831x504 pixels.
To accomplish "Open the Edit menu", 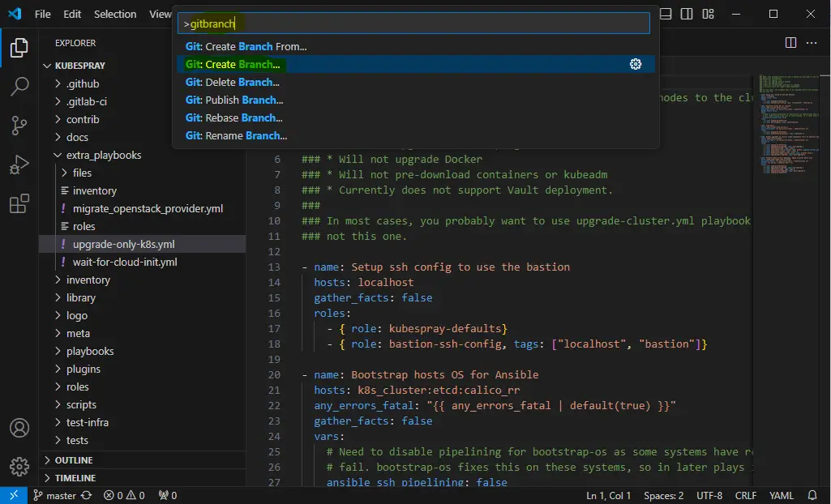I will [x=71, y=14].
